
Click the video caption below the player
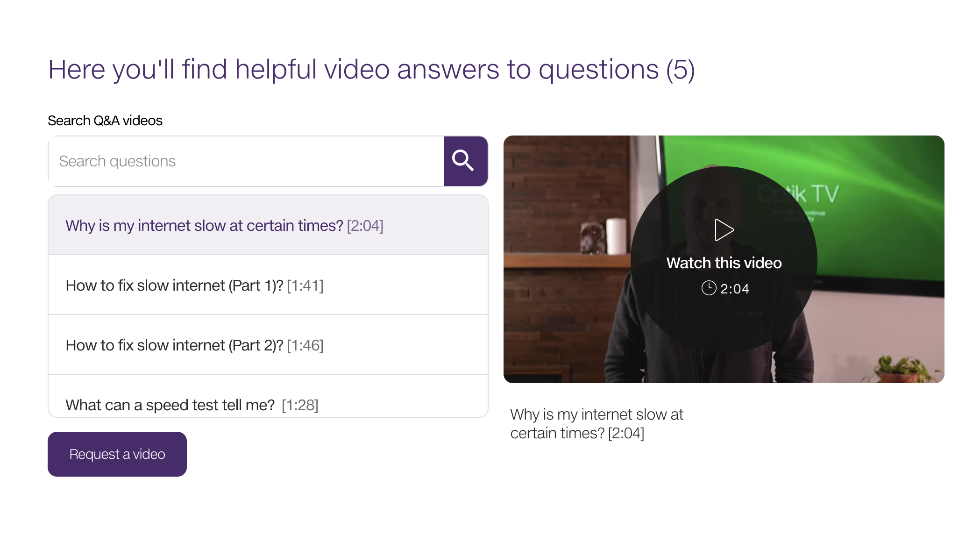click(x=597, y=424)
